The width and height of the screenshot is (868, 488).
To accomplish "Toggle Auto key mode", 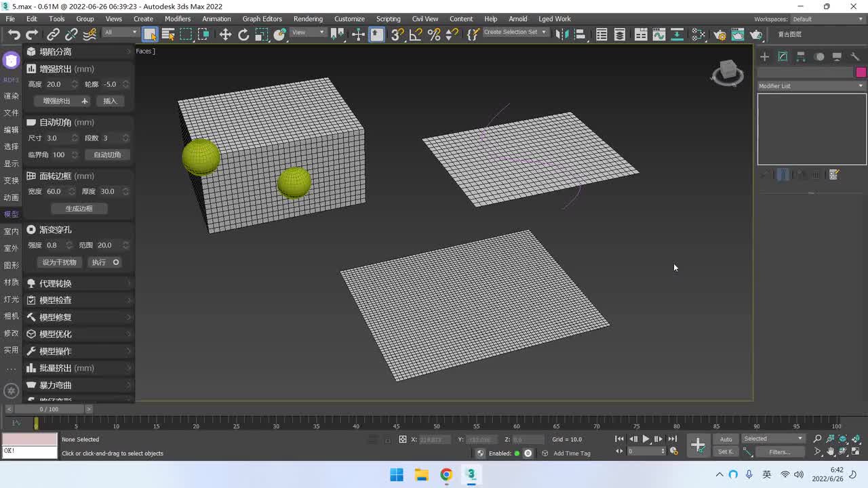I will click(x=726, y=439).
